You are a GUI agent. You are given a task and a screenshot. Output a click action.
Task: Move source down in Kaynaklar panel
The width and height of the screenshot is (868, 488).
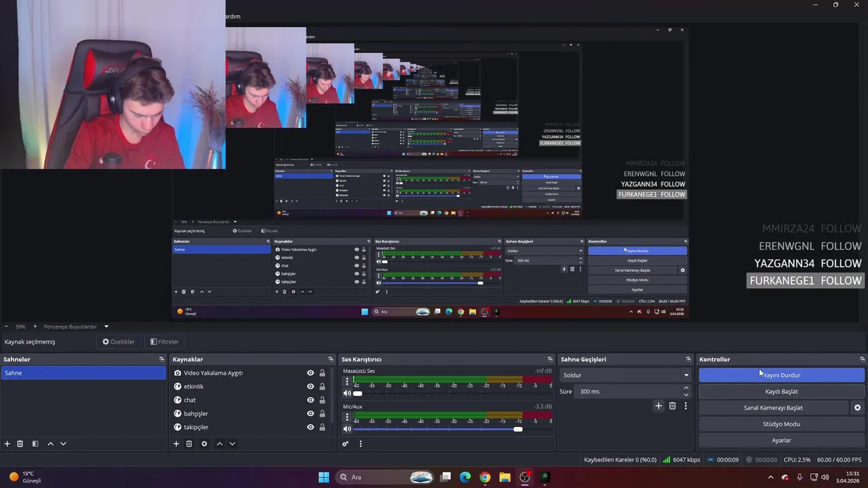[x=232, y=444]
